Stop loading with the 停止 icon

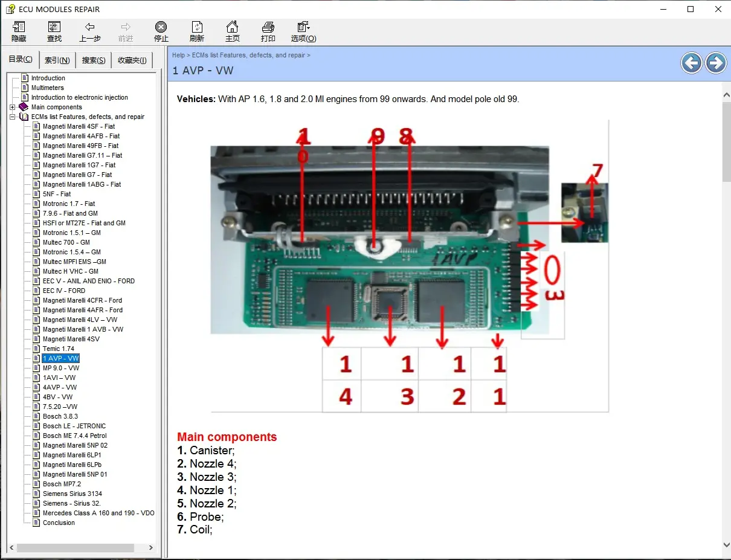pos(160,31)
